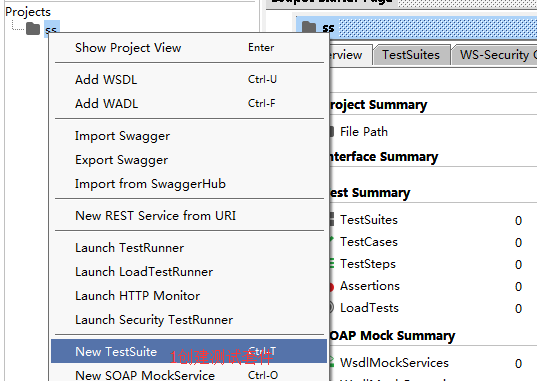This screenshot has width=537, height=381.
Task: Click Import from SwaggerHub entry
Action: coord(189,184)
